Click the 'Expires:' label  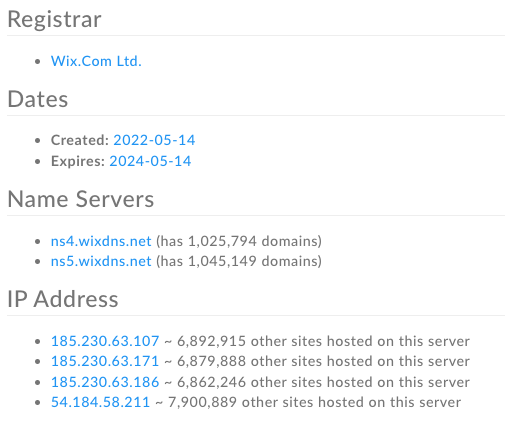(x=78, y=161)
